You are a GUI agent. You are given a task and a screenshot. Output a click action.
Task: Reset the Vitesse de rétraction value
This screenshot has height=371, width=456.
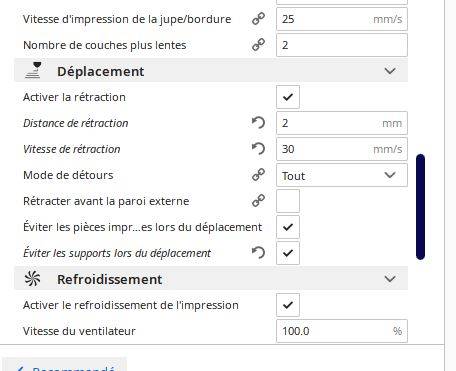(x=258, y=149)
